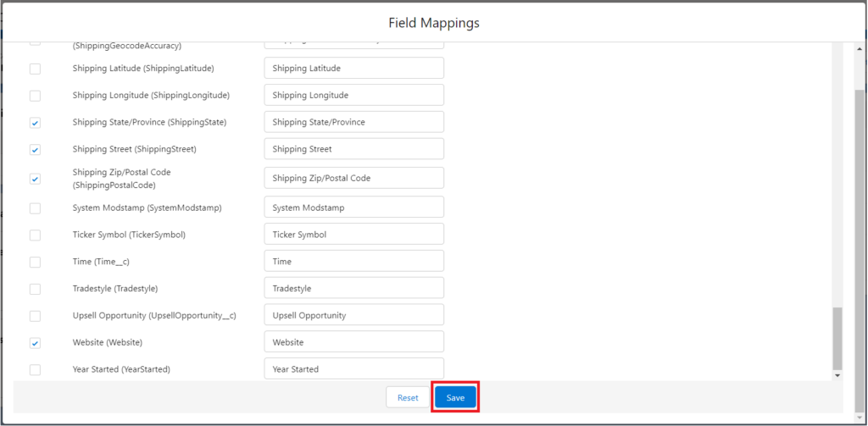Click the Shipping Latitude text field

[353, 68]
